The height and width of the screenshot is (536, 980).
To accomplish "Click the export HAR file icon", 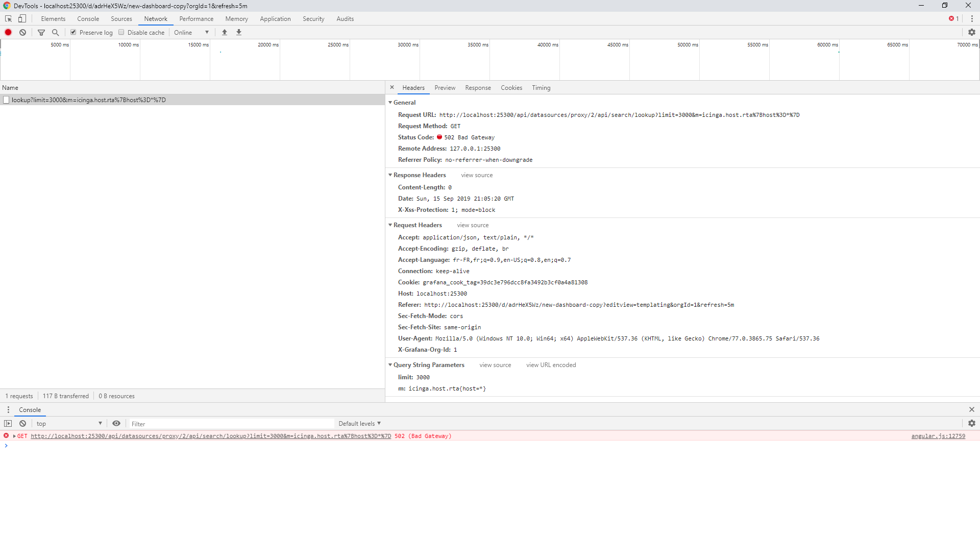I will (x=238, y=32).
